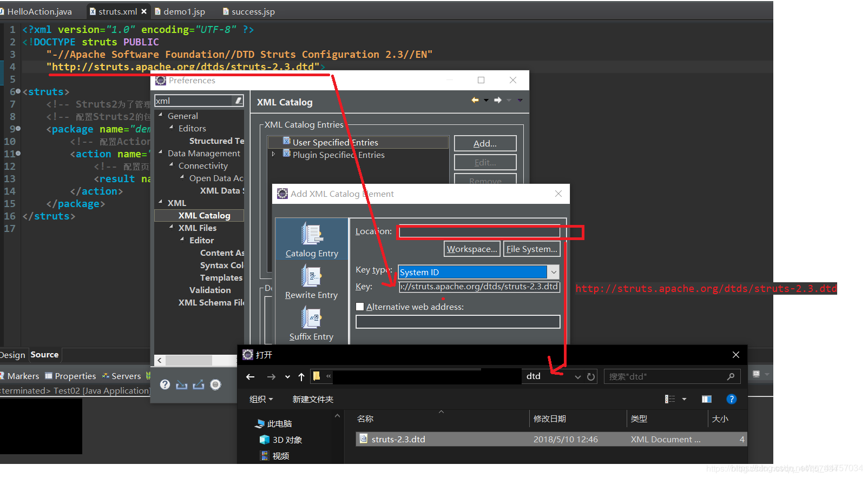
Task: Open the help icon in Preferences dialog
Action: pyautogui.click(x=165, y=384)
